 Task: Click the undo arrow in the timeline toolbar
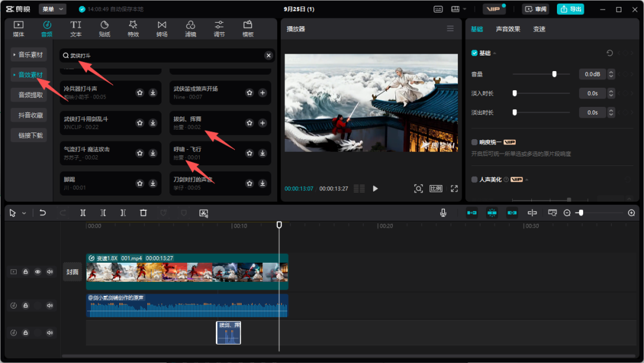pyautogui.click(x=42, y=213)
